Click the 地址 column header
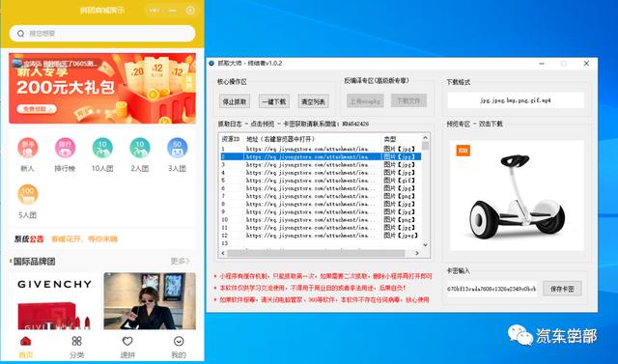618x364 pixels. [x=313, y=139]
